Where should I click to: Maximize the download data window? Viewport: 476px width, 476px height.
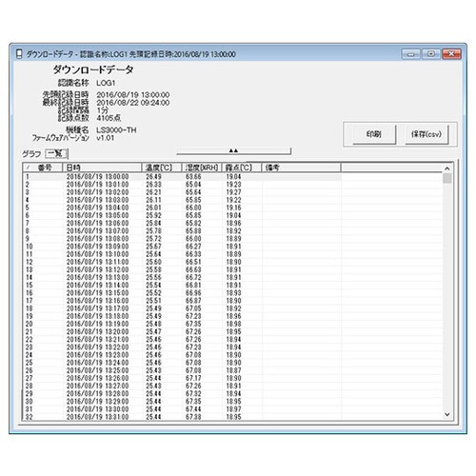click(x=431, y=54)
